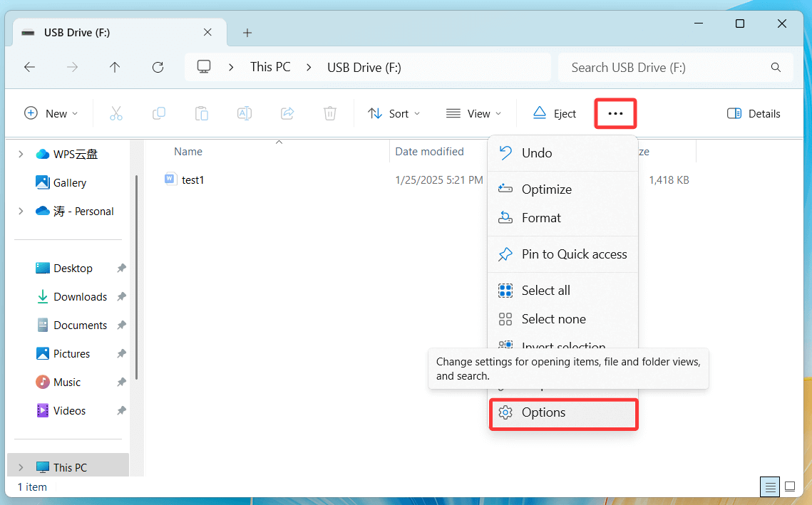The width and height of the screenshot is (812, 505).
Task: Switch to details layout via status bar
Action: click(x=770, y=486)
